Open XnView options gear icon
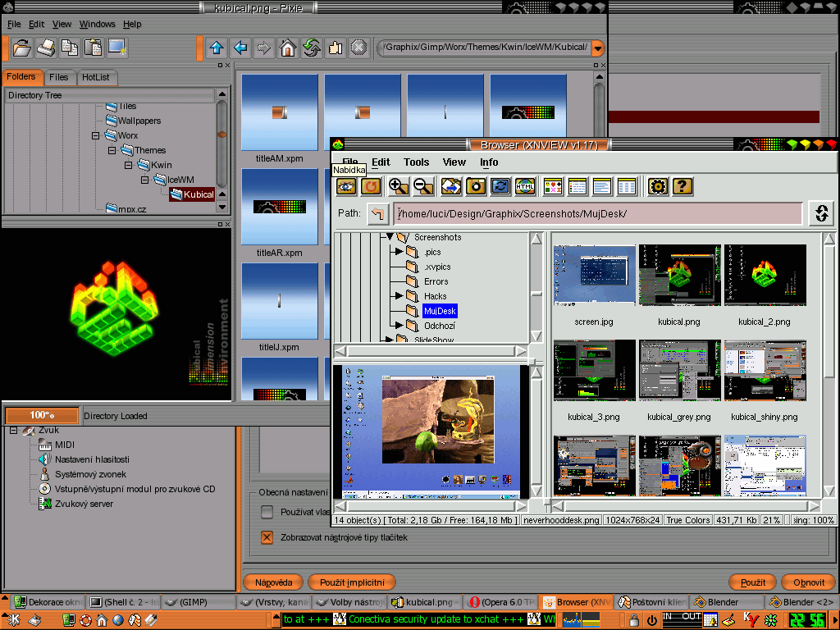This screenshot has height=630, width=840. (x=658, y=186)
